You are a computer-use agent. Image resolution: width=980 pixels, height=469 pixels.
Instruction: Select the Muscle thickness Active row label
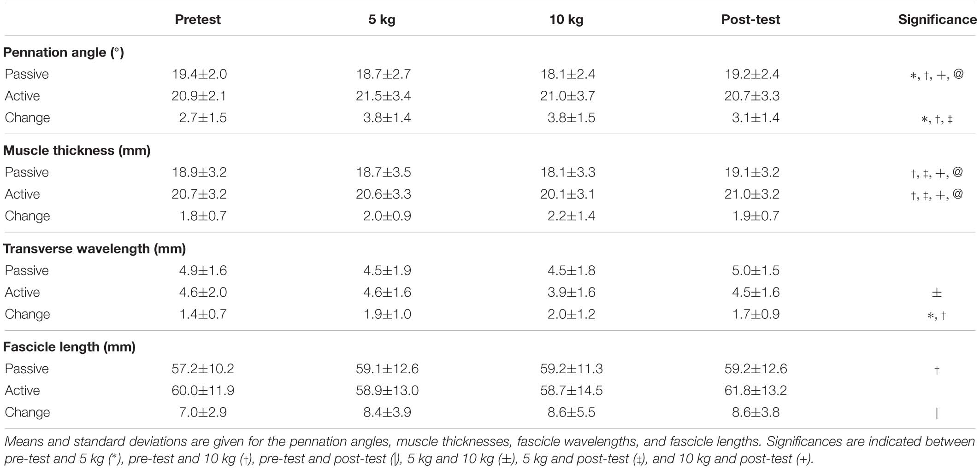[23, 194]
